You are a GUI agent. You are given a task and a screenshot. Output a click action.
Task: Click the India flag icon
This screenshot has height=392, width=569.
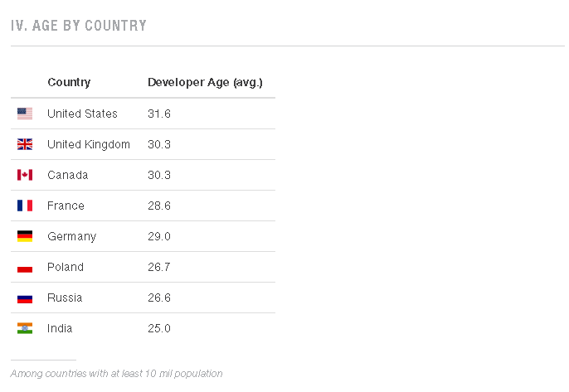(x=25, y=328)
